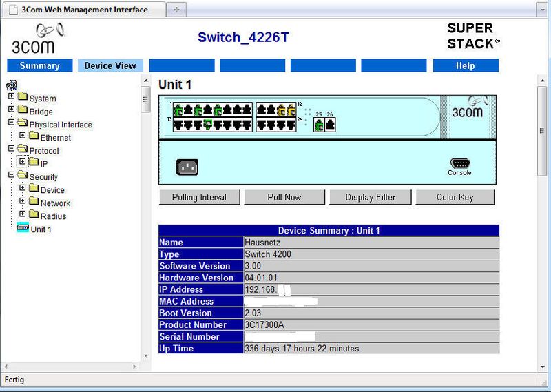Image resolution: width=551 pixels, height=392 pixels.
Task: Select green port 5 in the device view
Action: click(x=218, y=110)
